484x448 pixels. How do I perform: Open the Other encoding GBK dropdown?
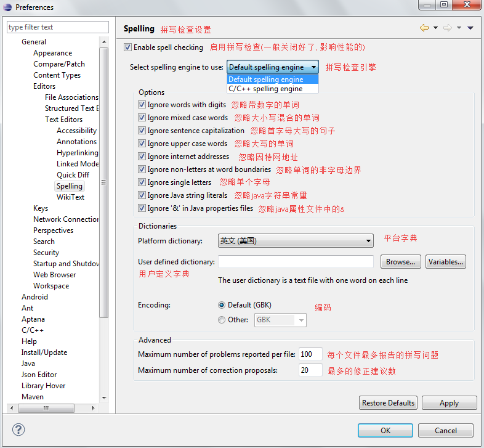tap(280, 320)
